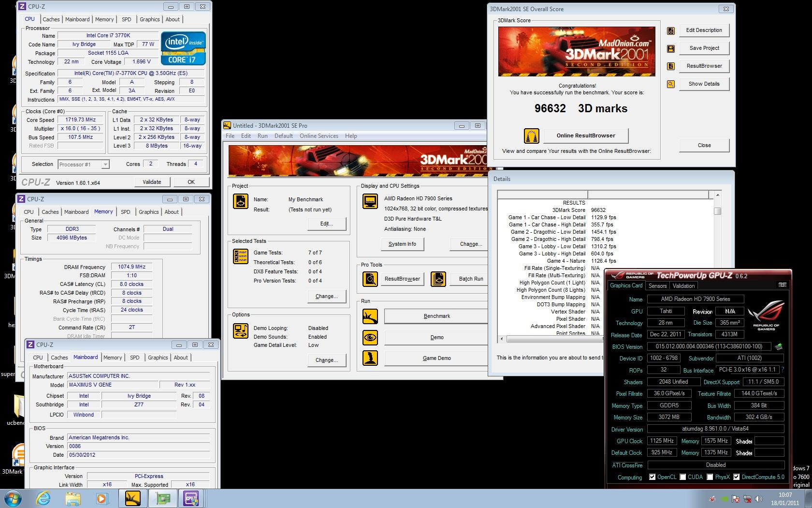The image size is (812, 508).
Task: Click the ResultBrowser icon in score window
Action: tap(671, 66)
